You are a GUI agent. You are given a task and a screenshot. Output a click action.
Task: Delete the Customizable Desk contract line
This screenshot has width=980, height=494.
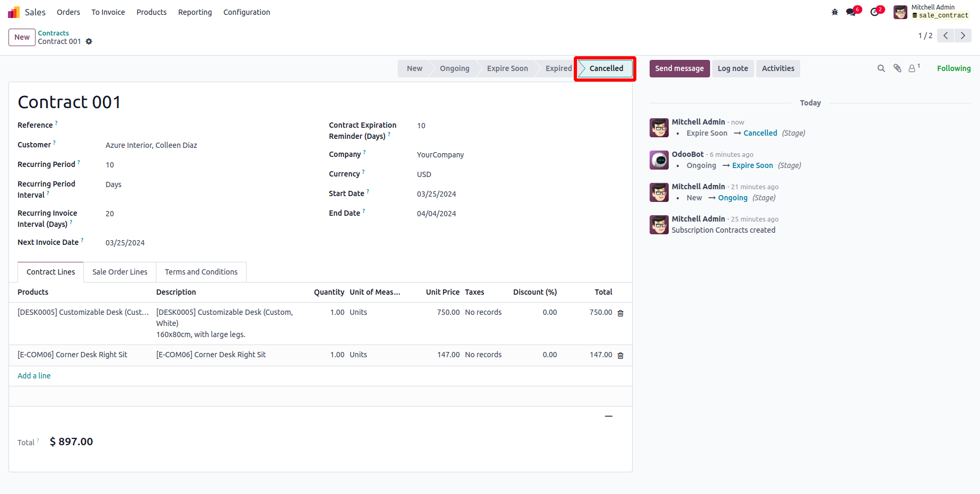pos(620,313)
